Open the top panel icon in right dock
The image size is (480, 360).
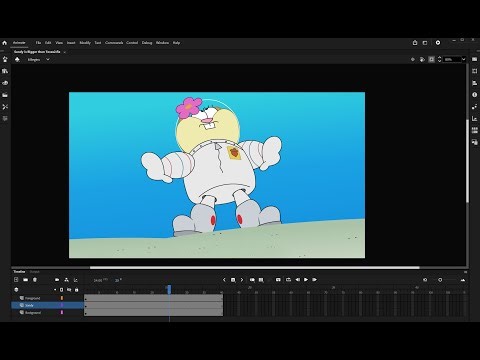click(475, 59)
